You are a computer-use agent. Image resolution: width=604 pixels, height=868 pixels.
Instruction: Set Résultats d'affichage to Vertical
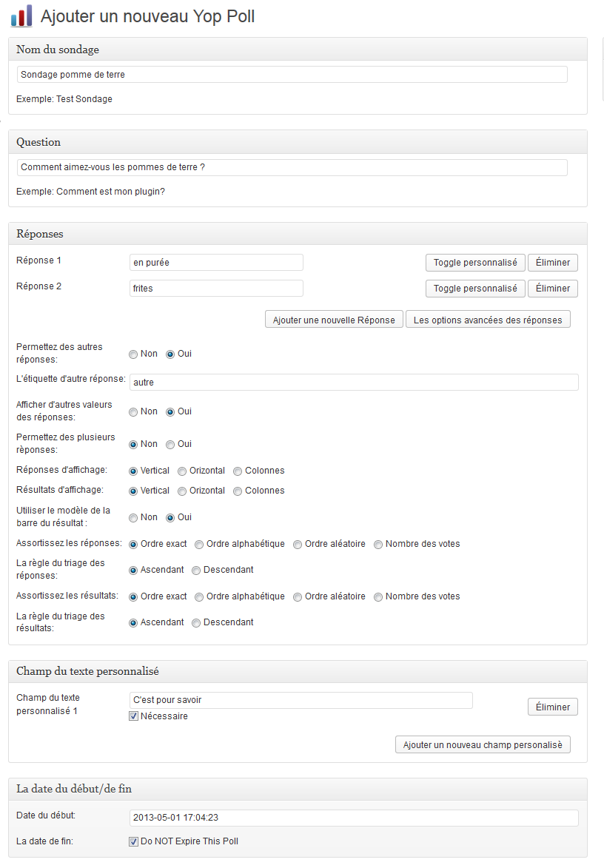133,491
